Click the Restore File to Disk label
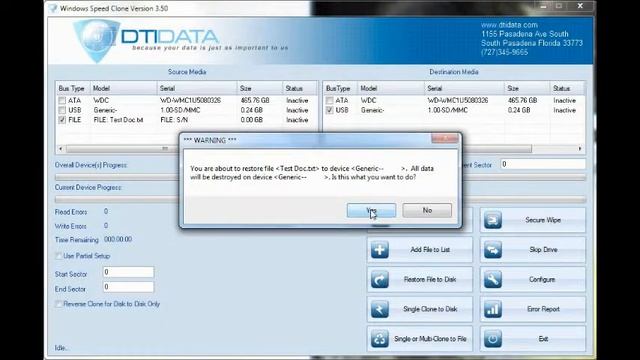Viewport: 640px width, 360px height. [x=430, y=280]
